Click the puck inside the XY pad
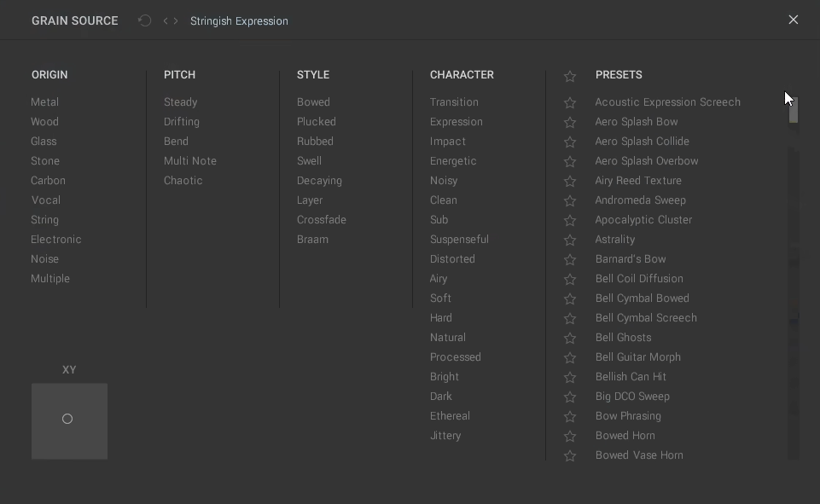The width and height of the screenshot is (820, 504). [67, 419]
